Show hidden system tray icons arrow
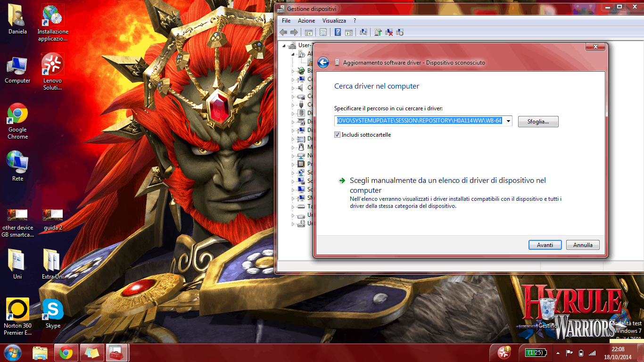644x362 pixels. tap(558, 353)
